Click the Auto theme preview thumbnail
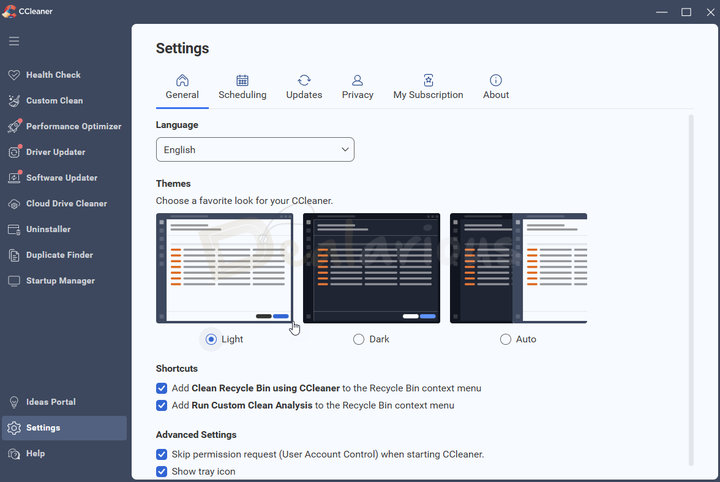 click(x=518, y=268)
